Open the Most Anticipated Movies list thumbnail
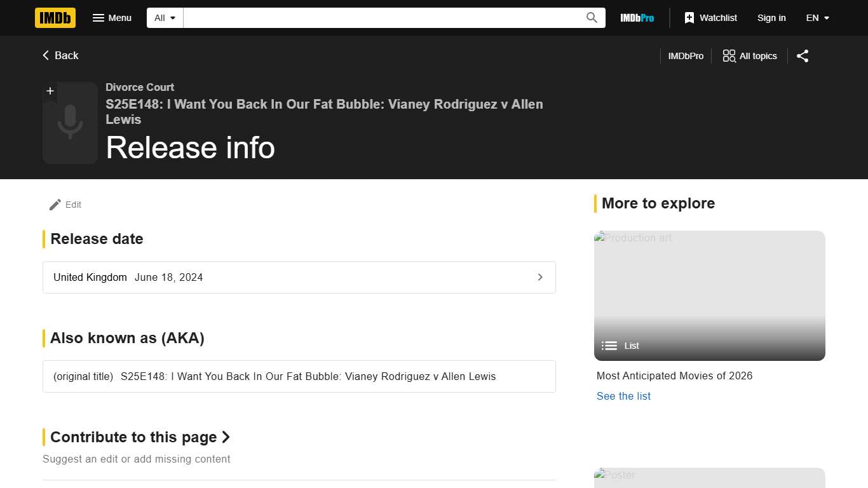The width and height of the screenshot is (868, 488). (x=709, y=295)
